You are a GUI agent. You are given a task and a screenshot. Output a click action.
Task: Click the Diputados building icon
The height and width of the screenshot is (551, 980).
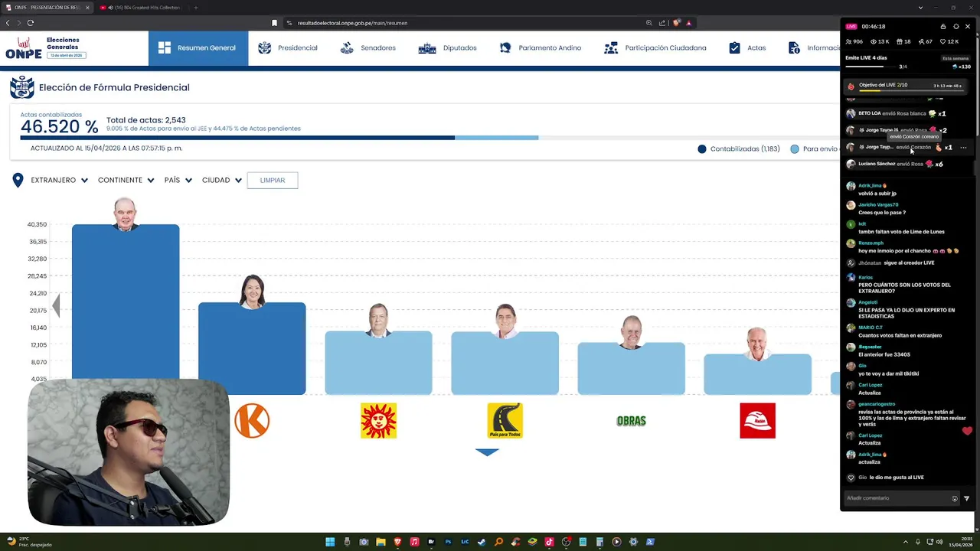pos(426,48)
